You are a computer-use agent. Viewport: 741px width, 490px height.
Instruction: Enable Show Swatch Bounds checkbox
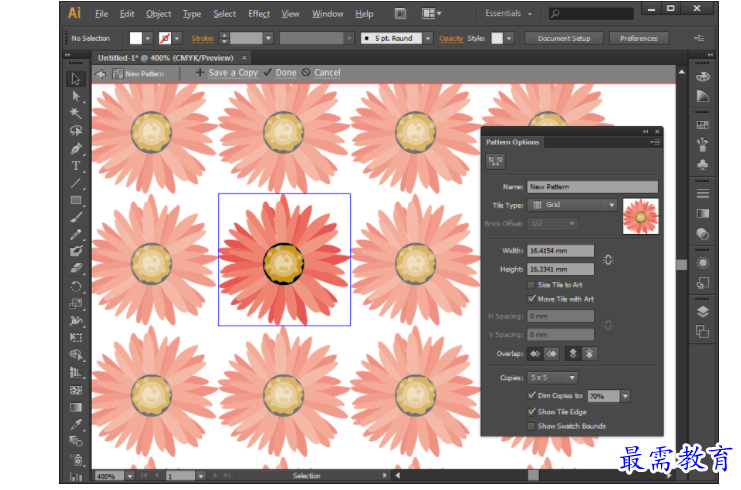pos(531,426)
